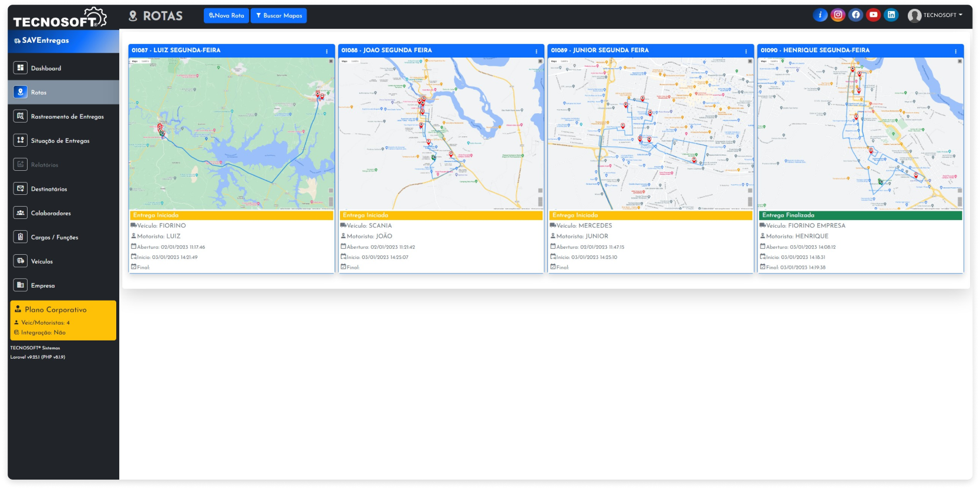Click the Colaboradores people icon in the sidebar
980x489 pixels.
21,213
